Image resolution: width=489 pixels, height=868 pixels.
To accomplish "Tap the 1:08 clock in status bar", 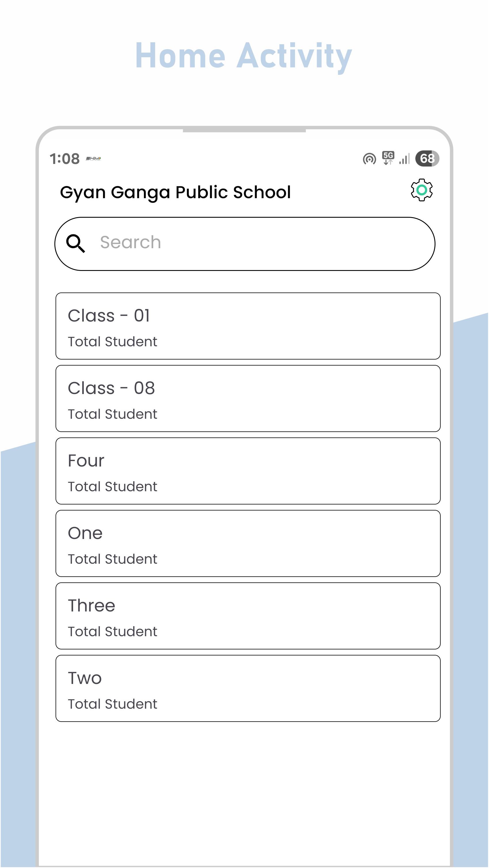I will point(64,159).
